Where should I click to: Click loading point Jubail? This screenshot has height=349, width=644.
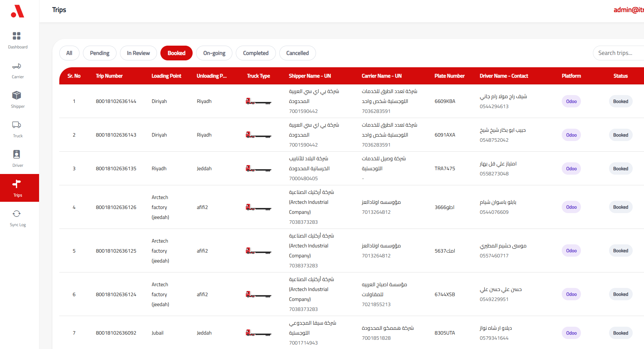158,333
